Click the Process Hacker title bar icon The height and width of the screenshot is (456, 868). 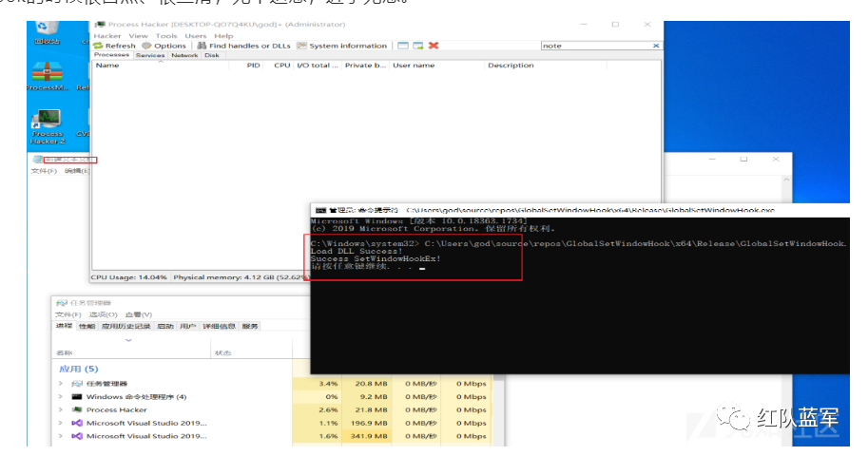[x=100, y=25]
